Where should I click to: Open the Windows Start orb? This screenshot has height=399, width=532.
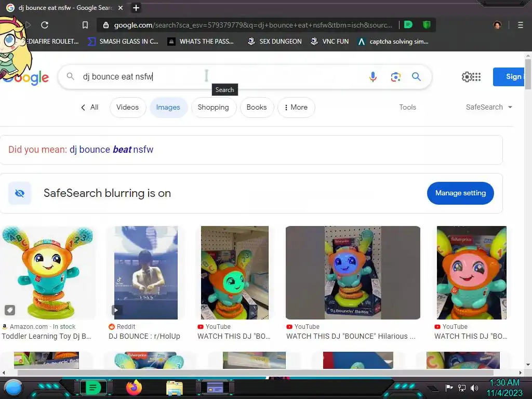(x=14, y=388)
